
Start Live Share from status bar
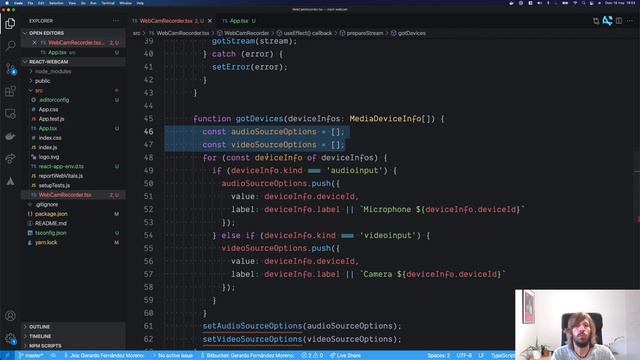pos(345,356)
